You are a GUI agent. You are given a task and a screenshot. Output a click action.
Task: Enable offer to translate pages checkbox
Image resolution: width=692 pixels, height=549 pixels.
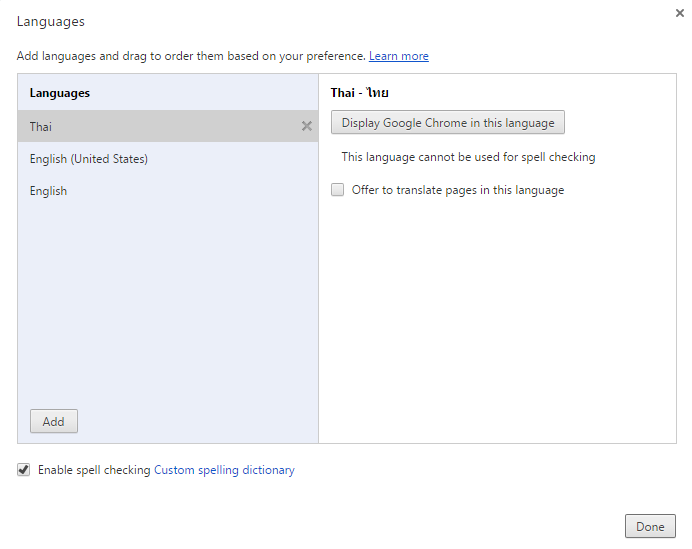tap(338, 190)
